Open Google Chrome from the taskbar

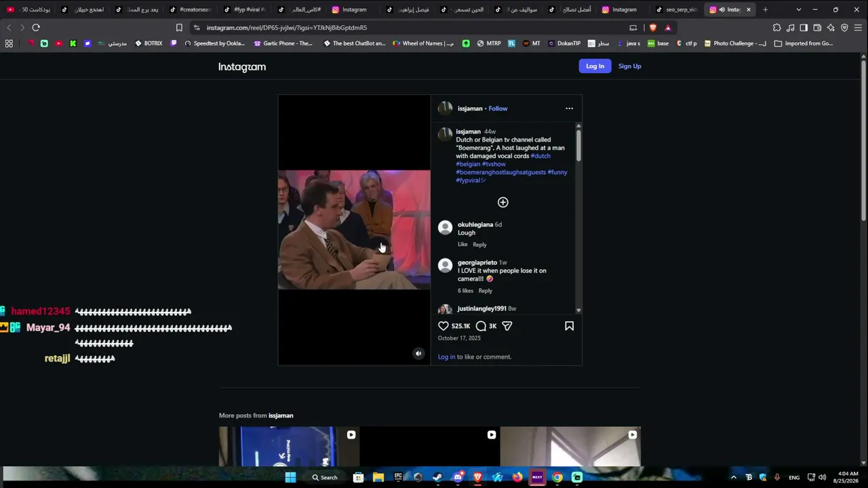click(x=557, y=477)
